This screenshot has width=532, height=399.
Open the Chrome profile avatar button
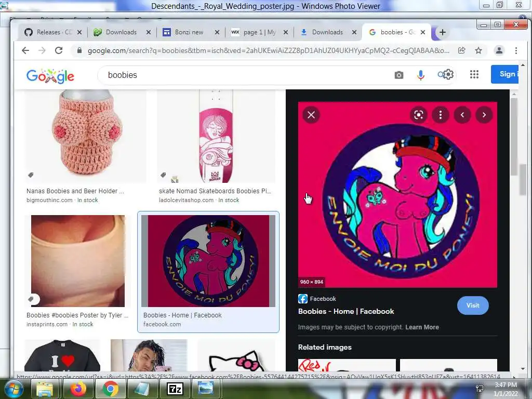click(499, 50)
